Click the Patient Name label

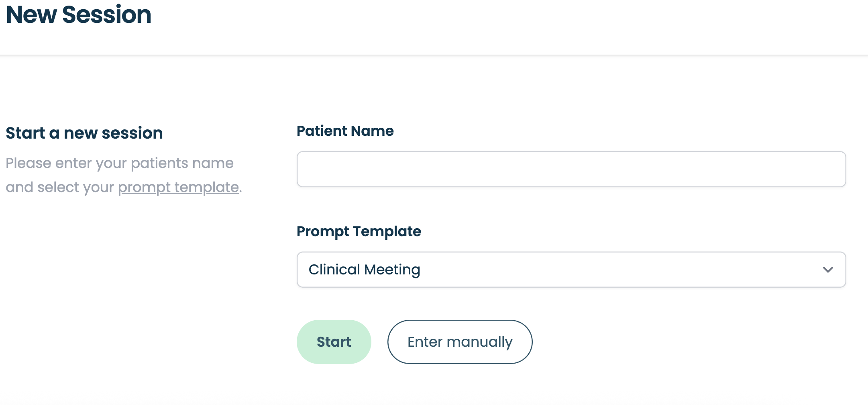click(344, 131)
